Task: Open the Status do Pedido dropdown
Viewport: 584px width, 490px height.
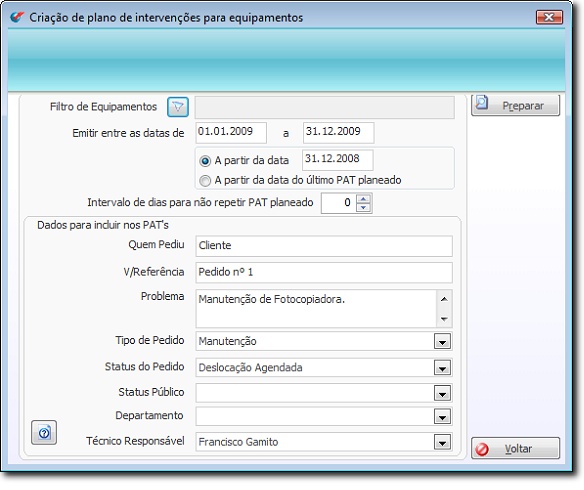Action: click(x=442, y=368)
